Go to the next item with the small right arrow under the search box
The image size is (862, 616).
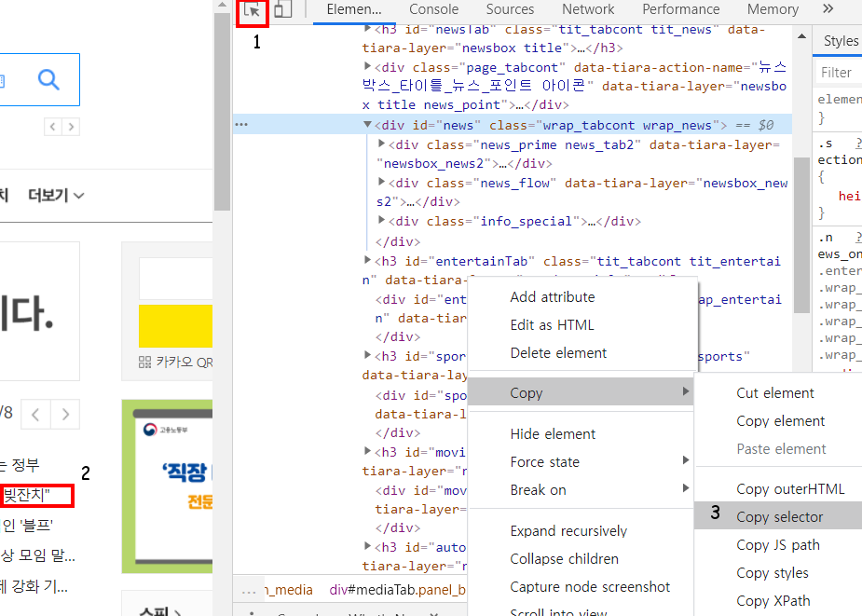click(71, 127)
